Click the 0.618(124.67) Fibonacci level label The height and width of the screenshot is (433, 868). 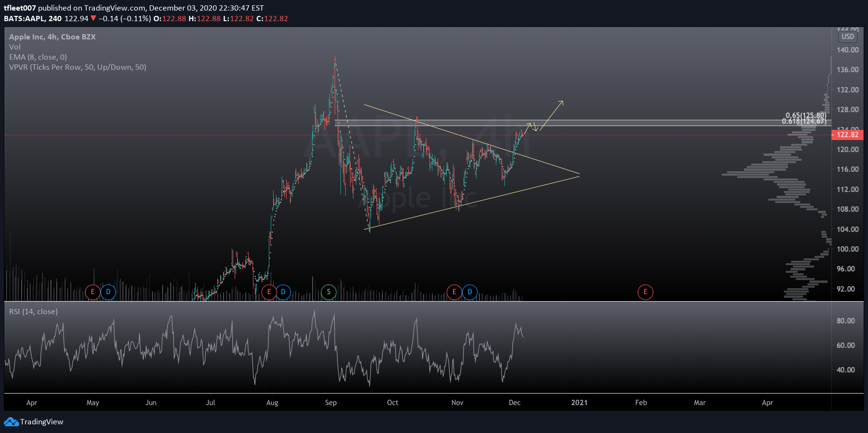click(804, 121)
